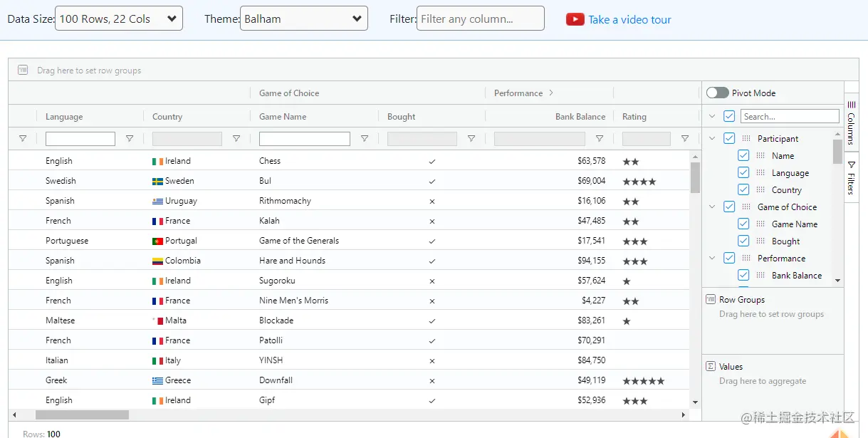The image size is (868, 438).
Task: Click the horizontal scrollbar thumb
Action: (82, 414)
